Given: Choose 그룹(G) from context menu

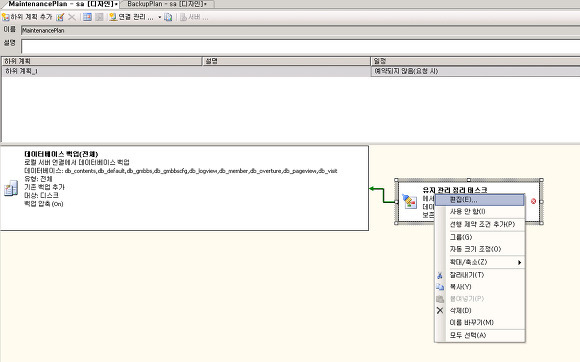Looking at the screenshot, I should click(480, 237).
